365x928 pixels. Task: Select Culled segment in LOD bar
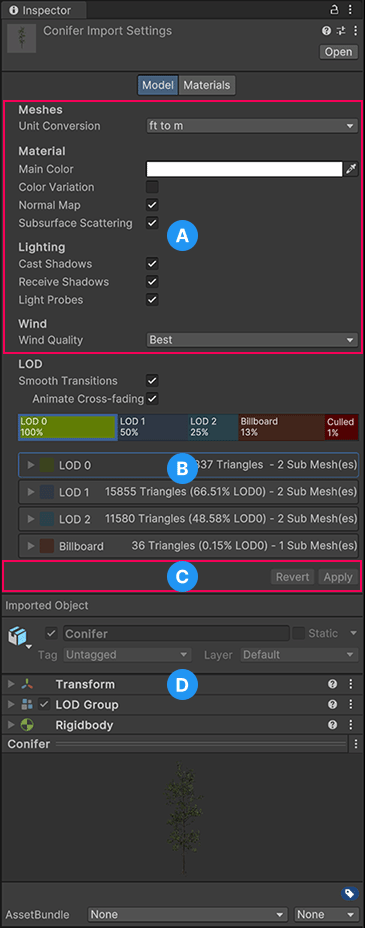[342, 427]
